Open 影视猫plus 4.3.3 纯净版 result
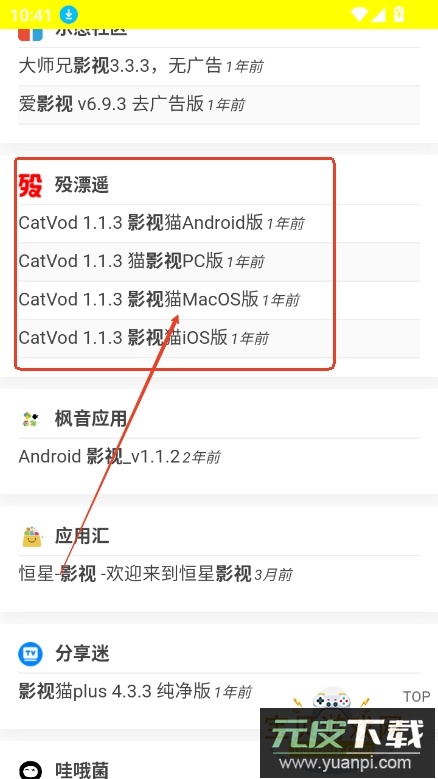Image resolution: width=438 pixels, height=779 pixels. (x=135, y=692)
